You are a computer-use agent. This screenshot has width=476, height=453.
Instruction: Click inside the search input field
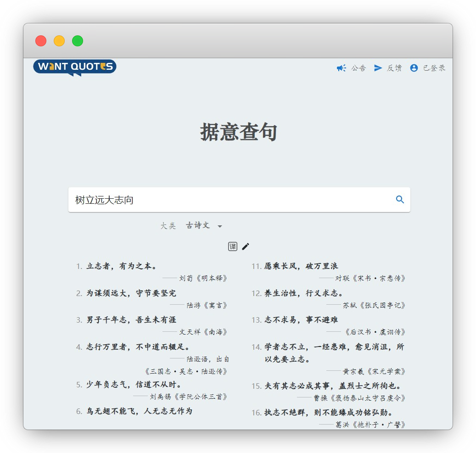(207, 200)
